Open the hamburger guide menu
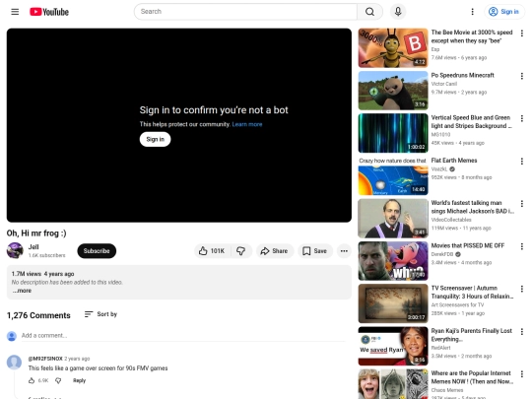Viewport: 532px width, 399px height. [x=15, y=12]
